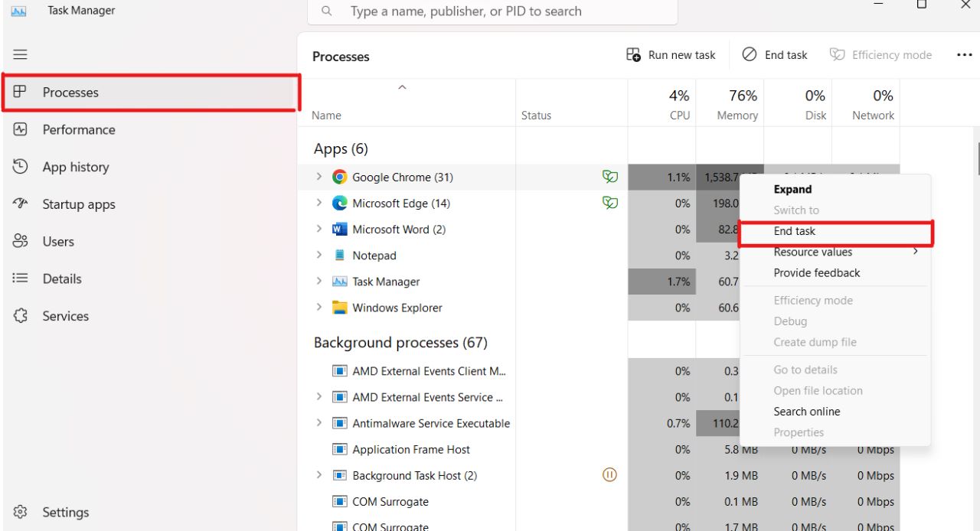The image size is (980, 531).
Task: Click the Startup apps speedometer icon
Action: point(21,204)
